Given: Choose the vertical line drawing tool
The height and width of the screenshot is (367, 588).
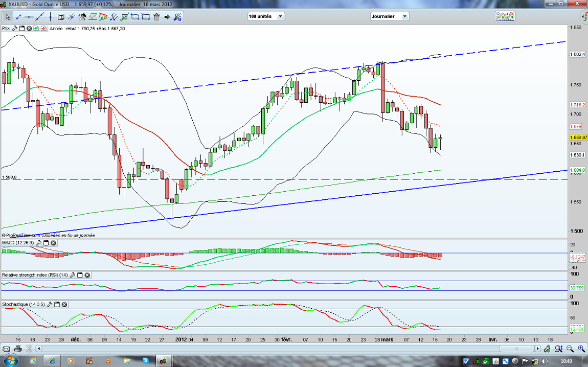Looking at the screenshot, I should coord(50,17).
